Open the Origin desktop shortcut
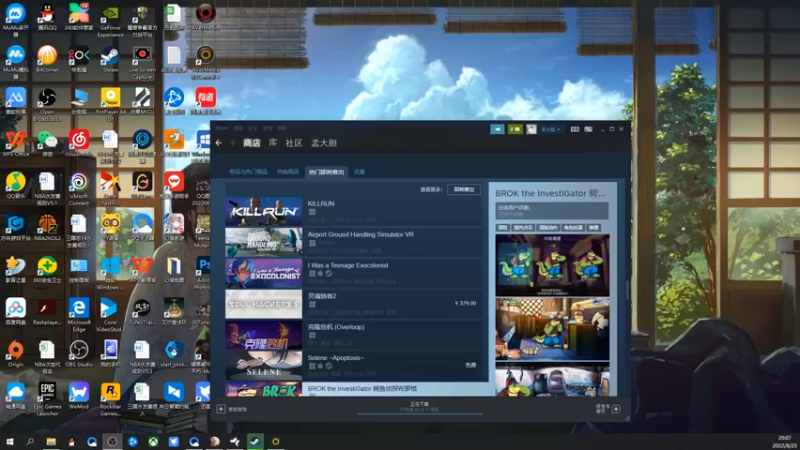800x450 pixels. pyautogui.click(x=15, y=354)
